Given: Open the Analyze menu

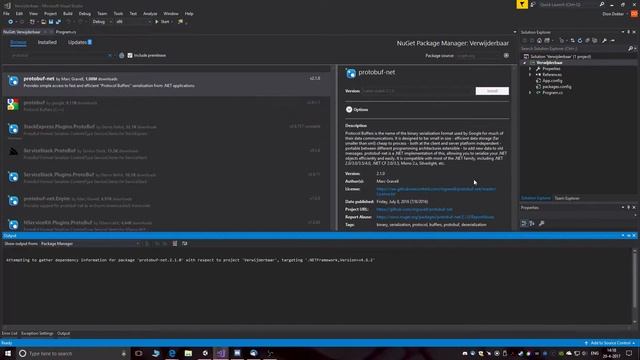Looking at the screenshot, I should coord(150,13).
